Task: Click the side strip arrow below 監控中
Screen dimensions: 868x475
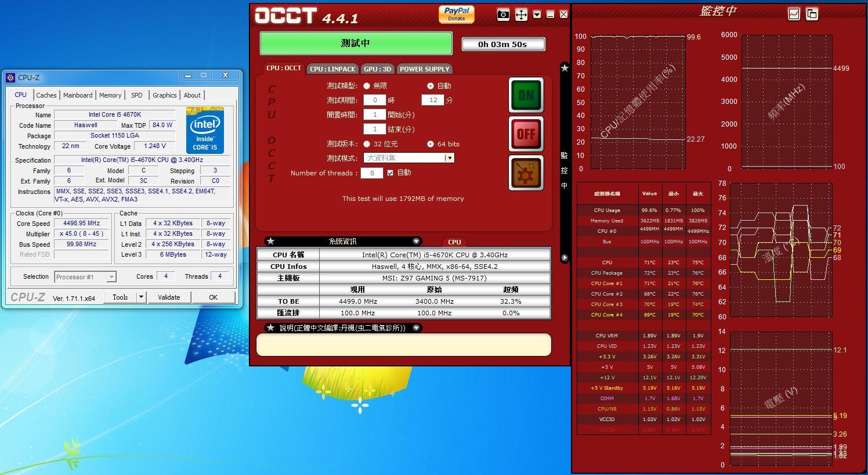Action: (565, 257)
